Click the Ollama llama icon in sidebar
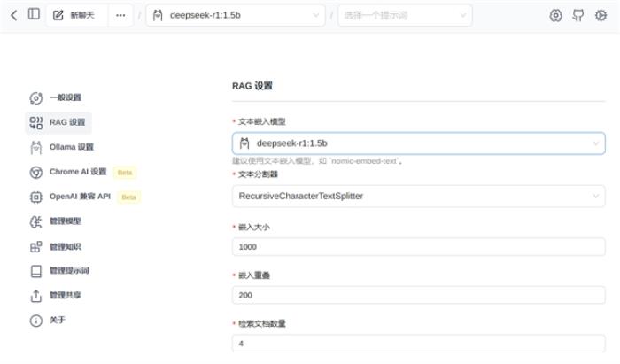 point(36,147)
